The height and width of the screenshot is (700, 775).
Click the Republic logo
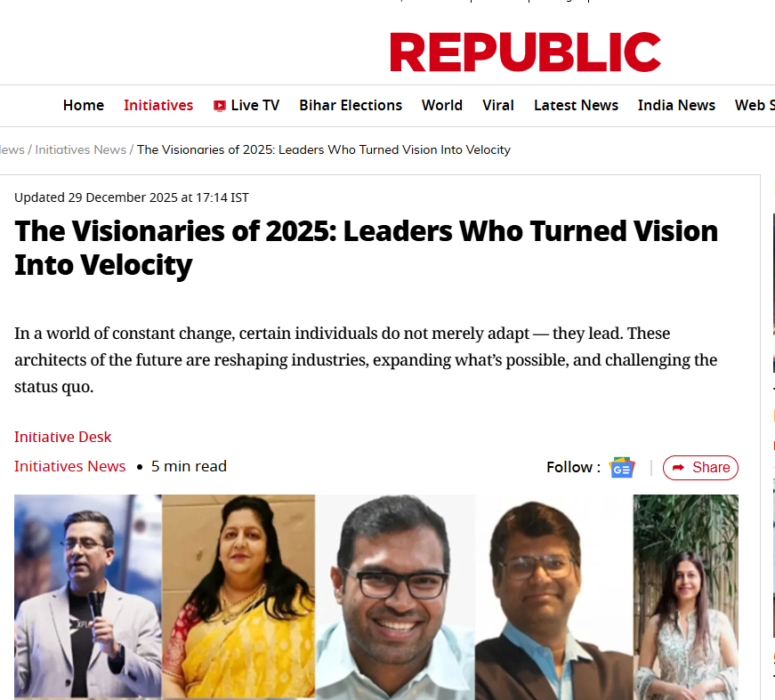point(525,52)
